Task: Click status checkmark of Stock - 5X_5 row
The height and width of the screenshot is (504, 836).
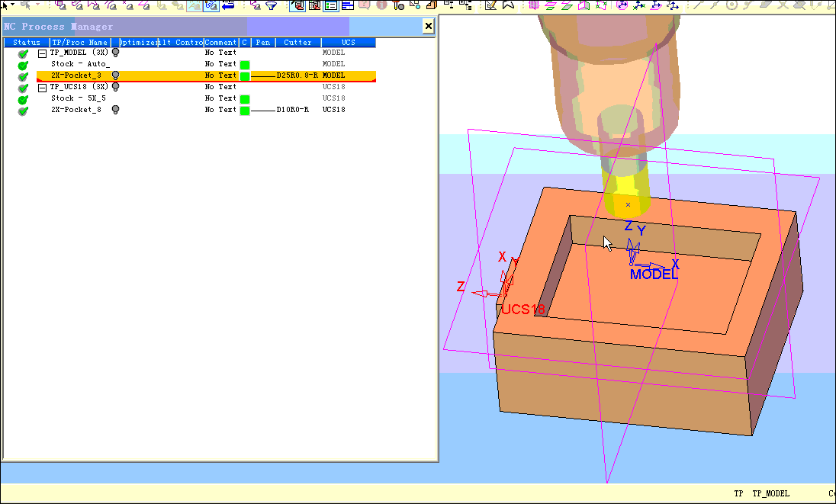Action: coord(23,100)
